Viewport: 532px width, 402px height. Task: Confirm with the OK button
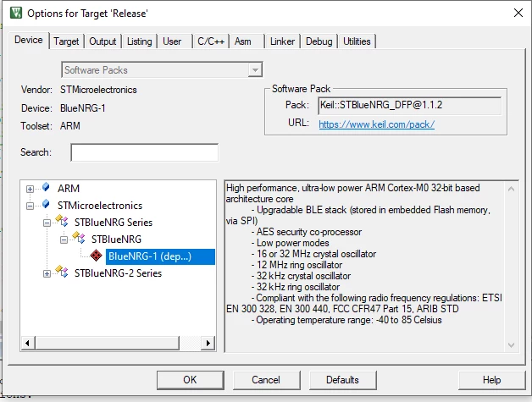(190, 380)
